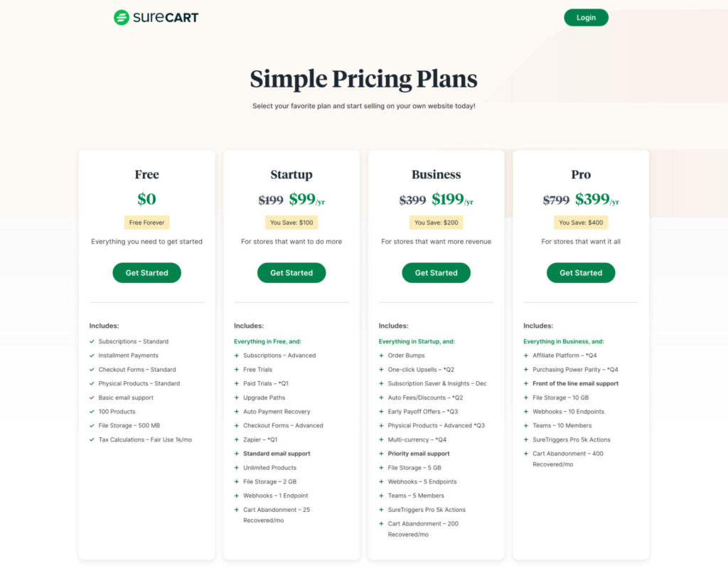Click the plus icon next to Affiliate Platform
The image size is (728, 576).
pyautogui.click(x=526, y=356)
